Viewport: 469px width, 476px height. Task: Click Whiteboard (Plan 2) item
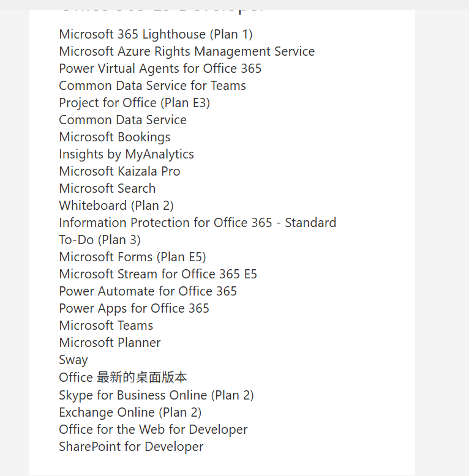[x=116, y=206]
